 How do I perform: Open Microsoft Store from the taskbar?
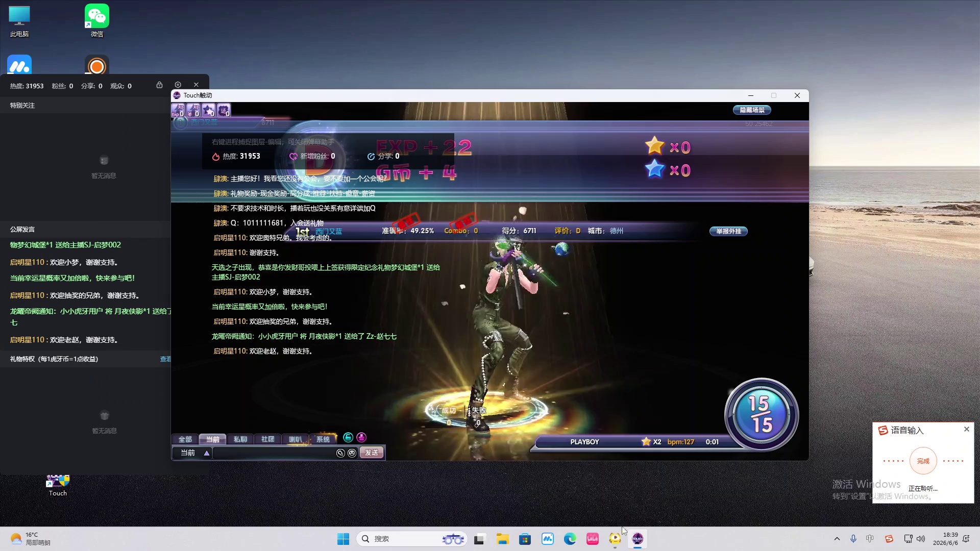(x=525, y=539)
